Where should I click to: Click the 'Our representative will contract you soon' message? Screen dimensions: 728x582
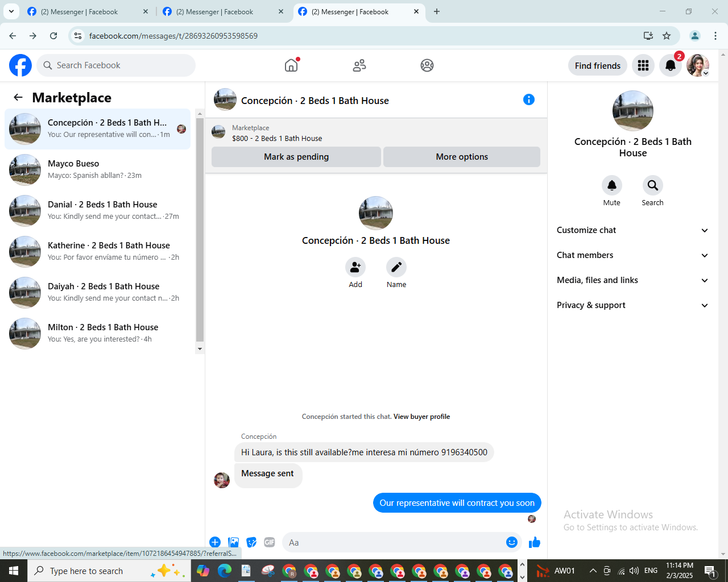[x=457, y=503]
